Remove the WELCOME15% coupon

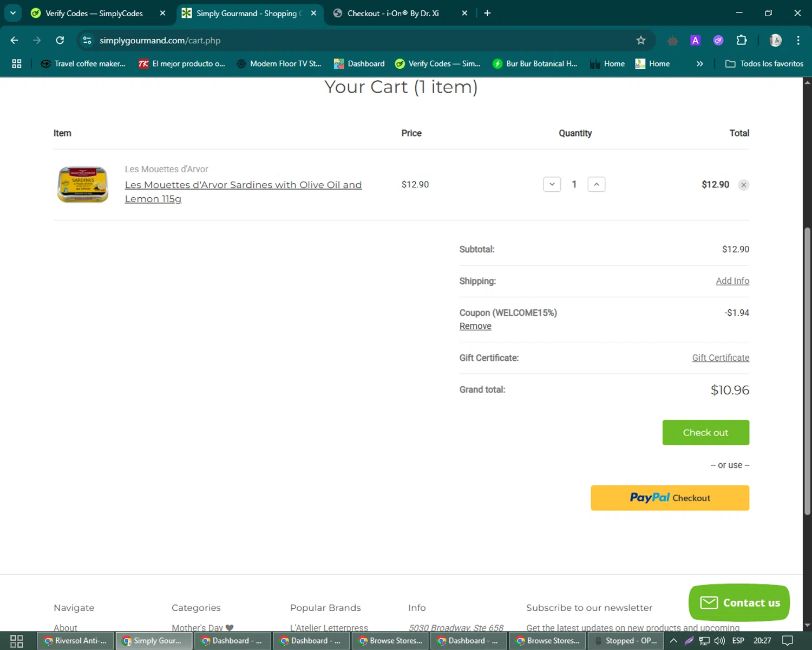click(x=475, y=326)
